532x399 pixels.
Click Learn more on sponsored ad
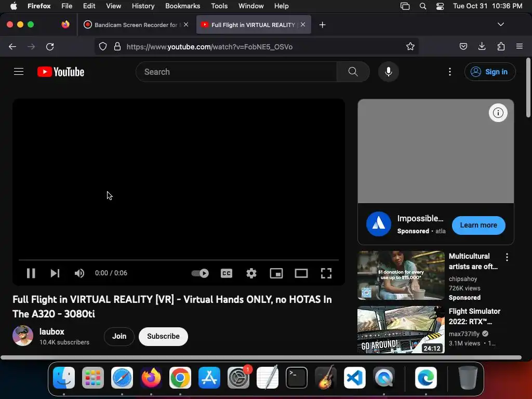point(478,225)
